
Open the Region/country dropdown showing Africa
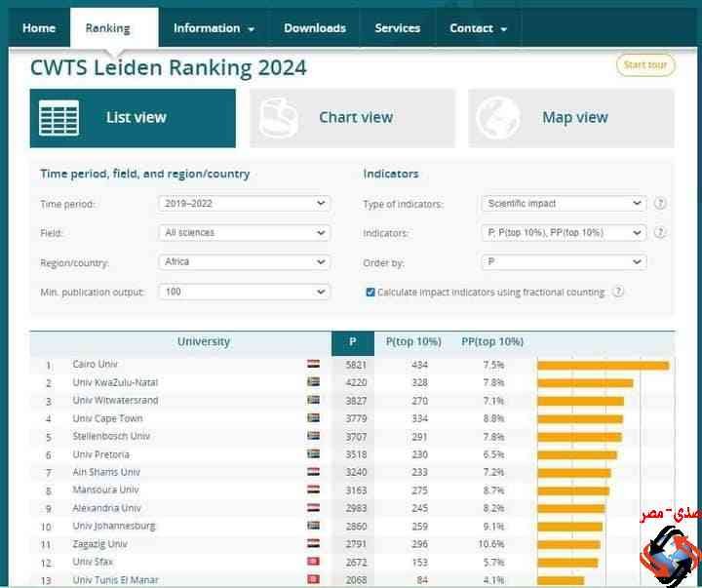click(x=244, y=262)
